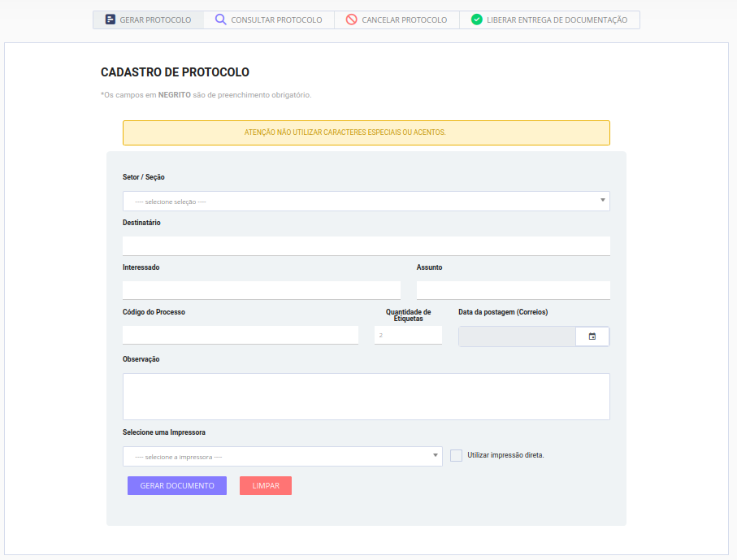
Task: Open the calendar picker for postagem date
Action: coord(592,336)
